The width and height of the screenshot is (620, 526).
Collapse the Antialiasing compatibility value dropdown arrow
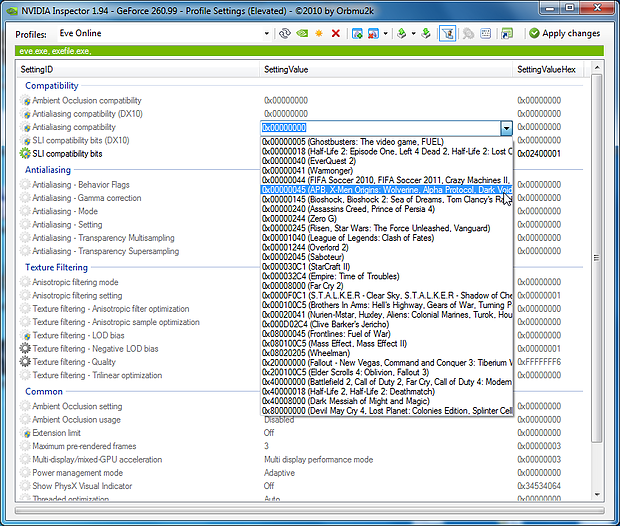(506, 128)
